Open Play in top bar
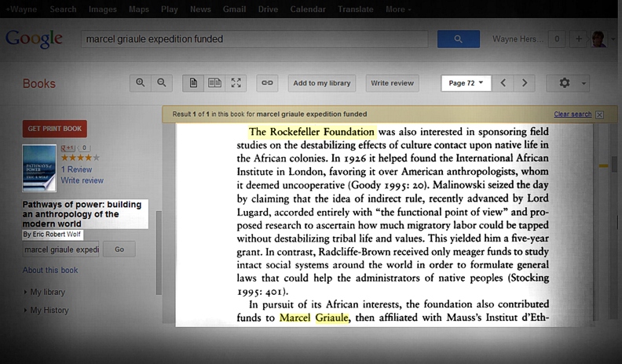The image size is (622, 364). tap(170, 9)
